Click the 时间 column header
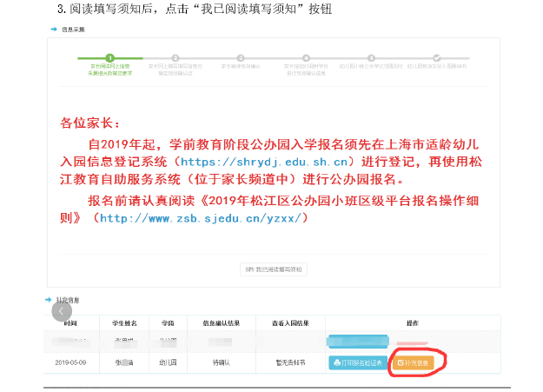 pyautogui.click(x=70, y=322)
